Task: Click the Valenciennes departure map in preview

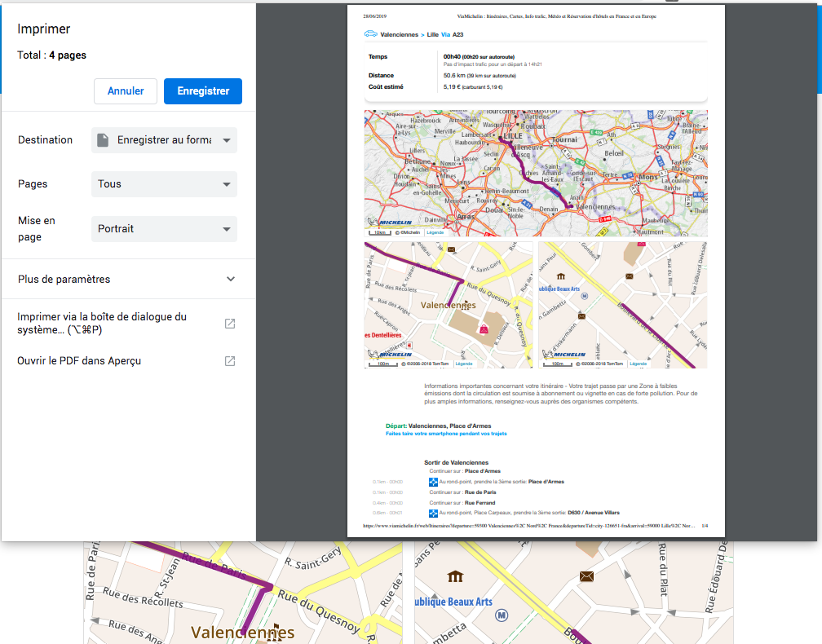Action: point(449,304)
